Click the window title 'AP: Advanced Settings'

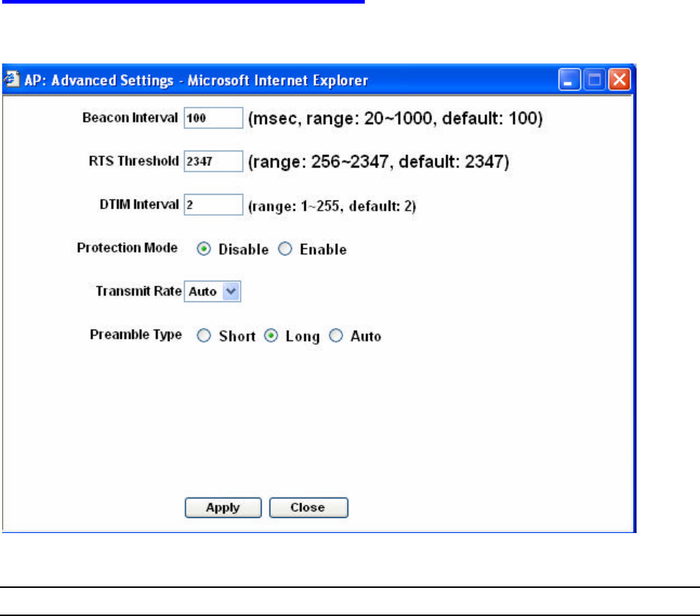point(99,80)
